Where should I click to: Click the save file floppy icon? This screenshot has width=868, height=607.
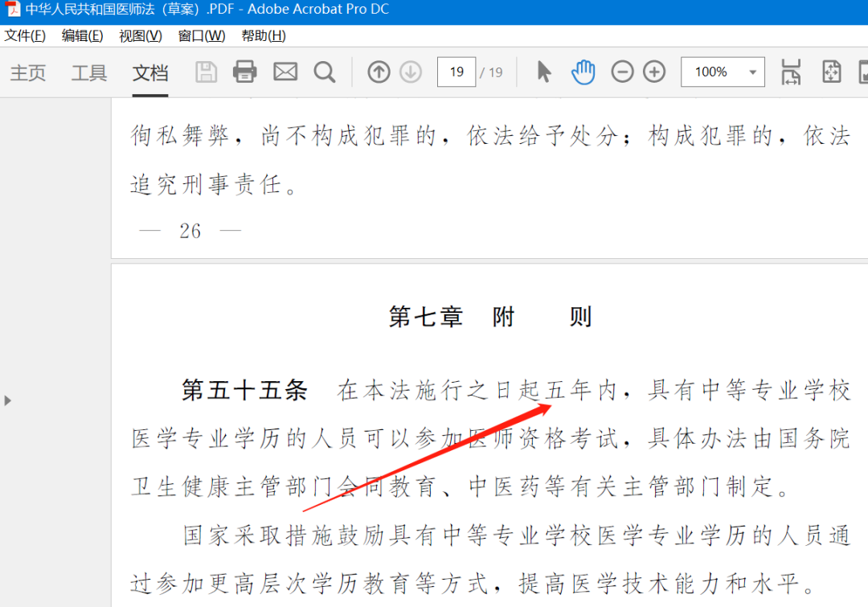(206, 72)
